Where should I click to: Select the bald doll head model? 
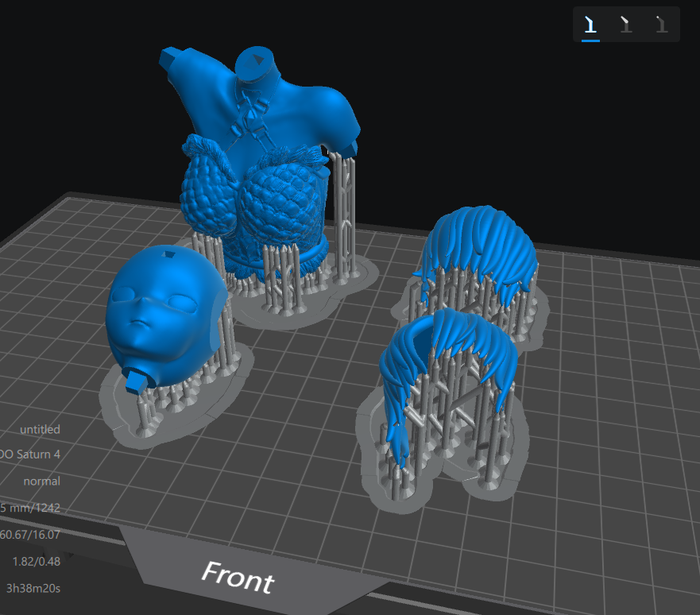pos(165,319)
